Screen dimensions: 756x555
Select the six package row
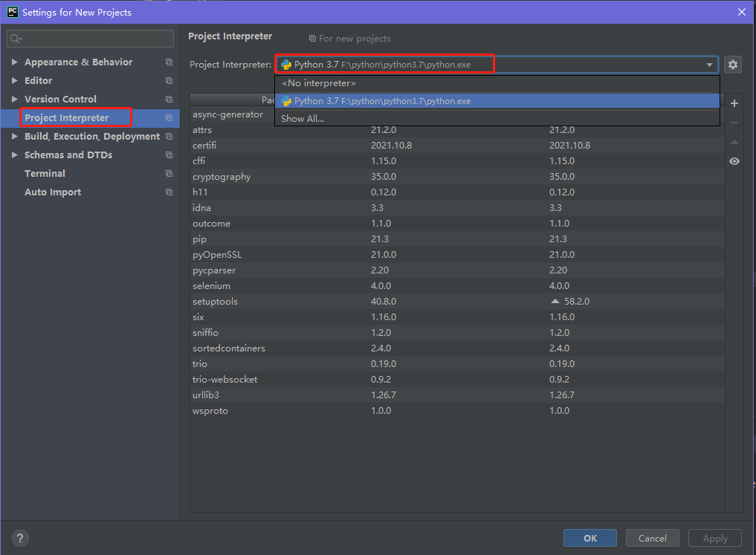(457, 317)
